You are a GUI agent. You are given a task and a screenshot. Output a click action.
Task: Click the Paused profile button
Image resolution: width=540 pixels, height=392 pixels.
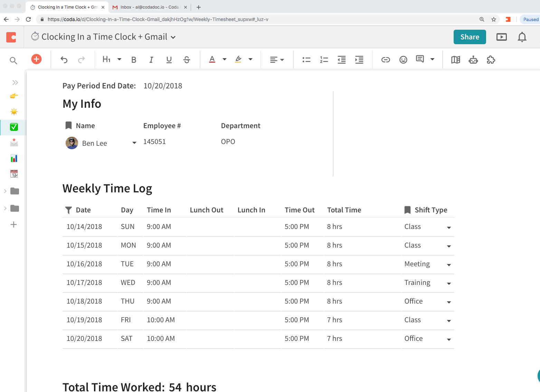[530, 19]
